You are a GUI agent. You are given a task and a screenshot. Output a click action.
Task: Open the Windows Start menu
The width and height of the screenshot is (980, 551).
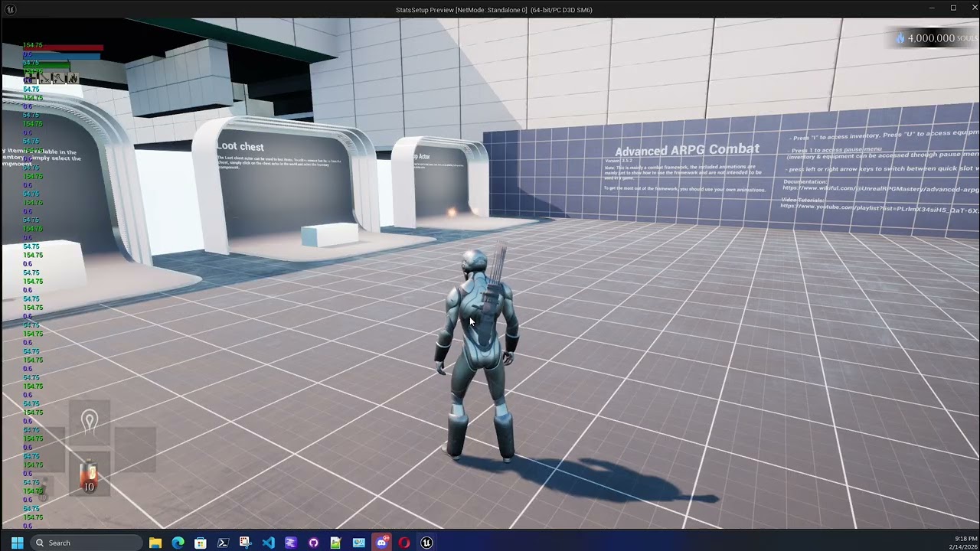[x=17, y=543]
